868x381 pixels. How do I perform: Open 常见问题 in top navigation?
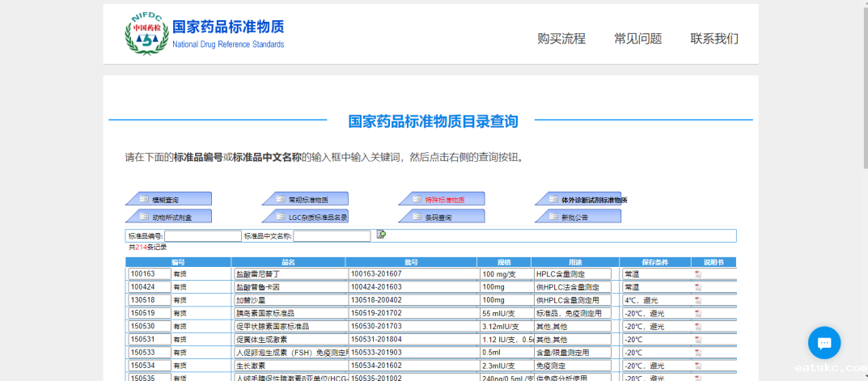click(637, 39)
